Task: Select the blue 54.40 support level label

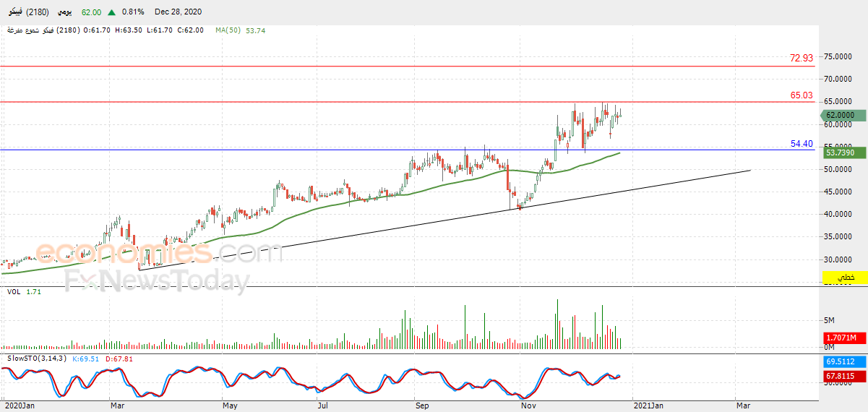Action: pyautogui.click(x=802, y=144)
